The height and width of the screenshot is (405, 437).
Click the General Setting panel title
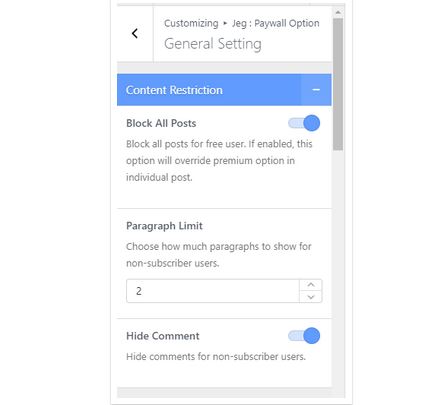(213, 44)
